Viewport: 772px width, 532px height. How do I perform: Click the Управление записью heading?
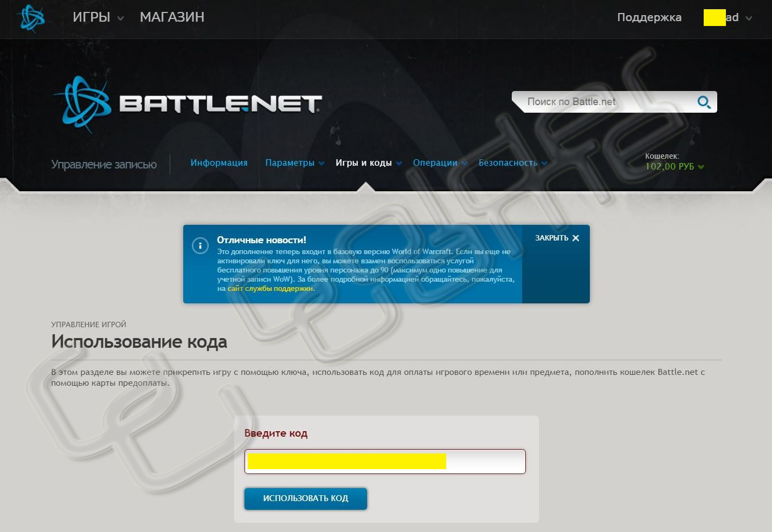[104, 164]
